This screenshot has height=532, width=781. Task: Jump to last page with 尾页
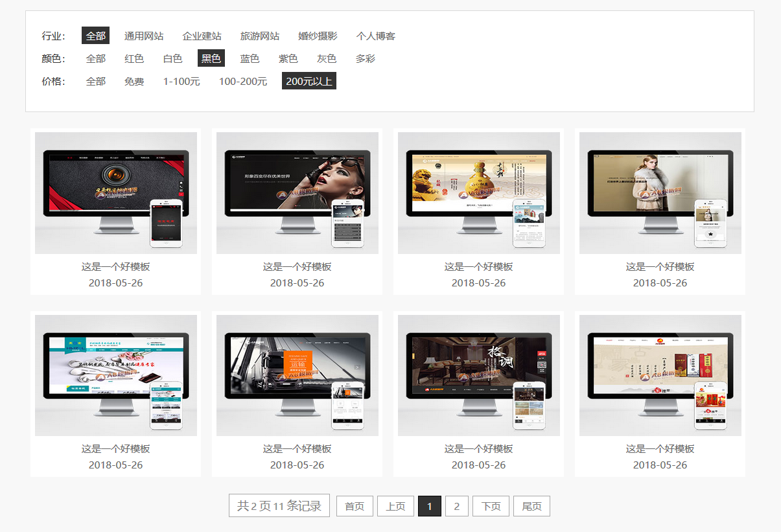click(531, 506)
